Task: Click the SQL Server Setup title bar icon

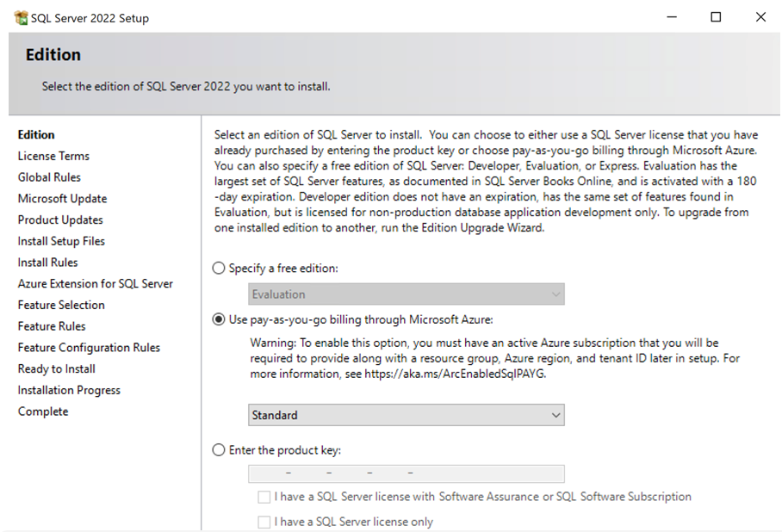Action: 21,17
